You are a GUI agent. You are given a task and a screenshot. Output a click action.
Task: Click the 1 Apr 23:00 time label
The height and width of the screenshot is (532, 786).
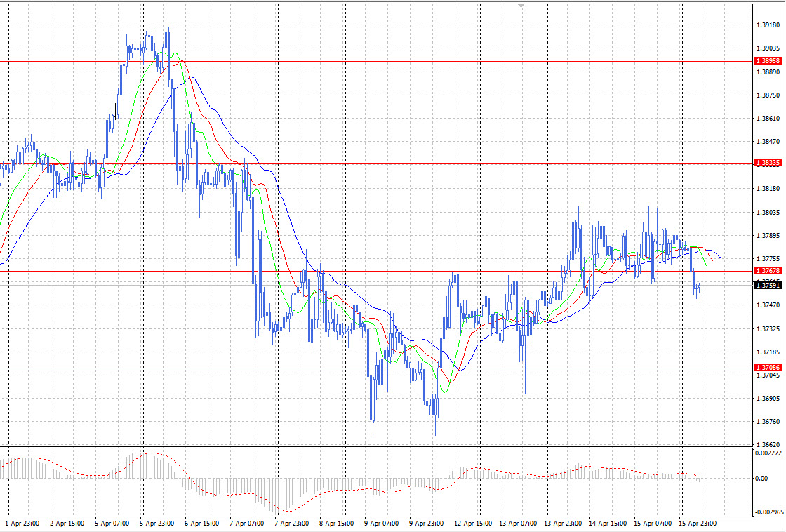click(22, 524)
